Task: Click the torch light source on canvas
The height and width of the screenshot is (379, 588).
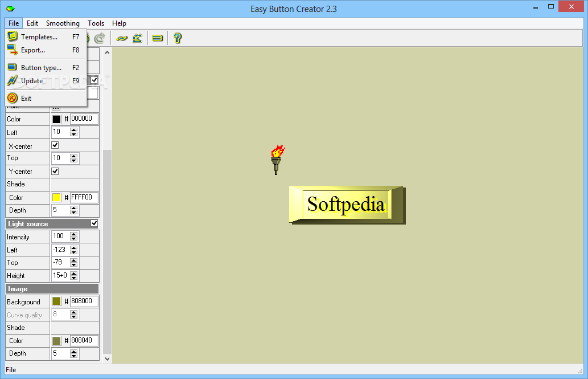Action: tap(277, 160)
